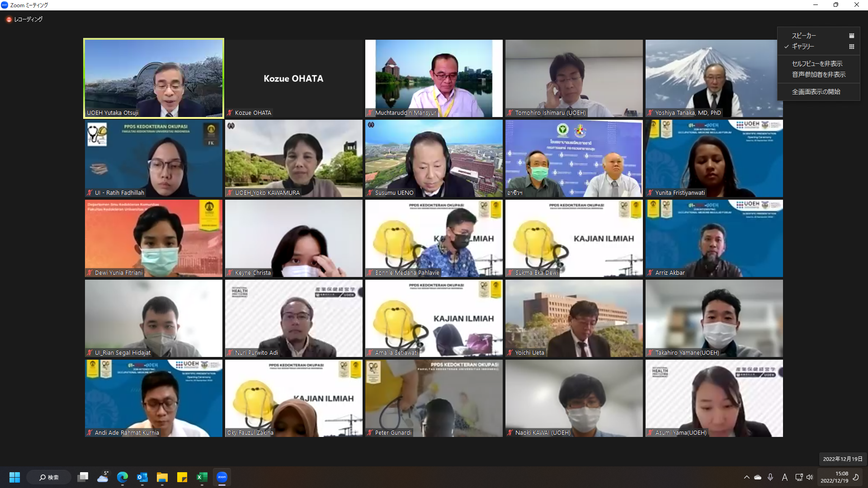
Task: Select Susumu UENO's video tile
Action: tap(434, 158)
